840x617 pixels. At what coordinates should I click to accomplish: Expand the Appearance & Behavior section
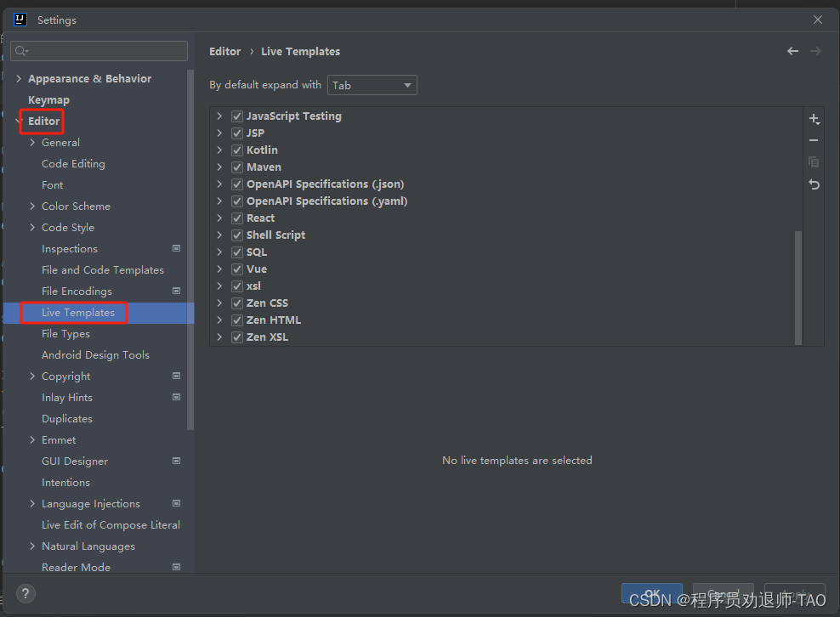[x=20, y=79]
